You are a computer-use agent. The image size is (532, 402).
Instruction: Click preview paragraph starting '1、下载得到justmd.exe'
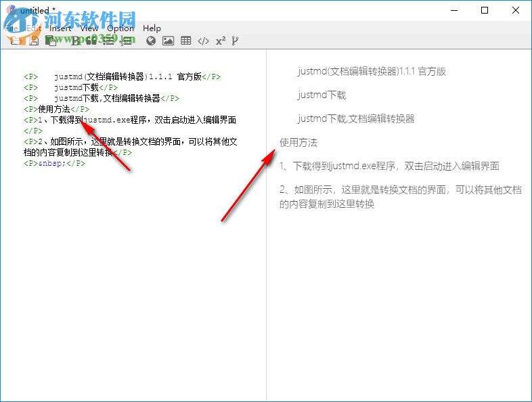(x=389, y=166)
